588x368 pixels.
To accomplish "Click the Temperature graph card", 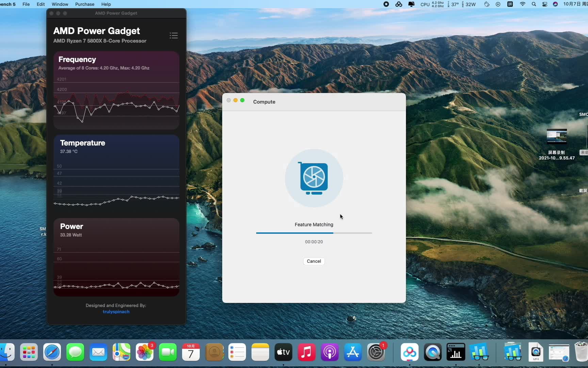I will pos(116,174).
